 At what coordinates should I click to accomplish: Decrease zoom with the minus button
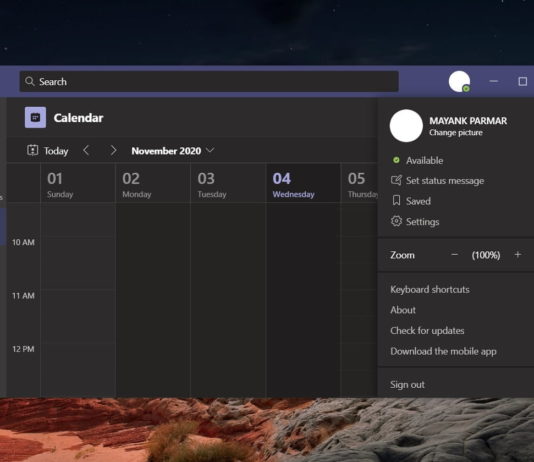(x=454, y=255)
